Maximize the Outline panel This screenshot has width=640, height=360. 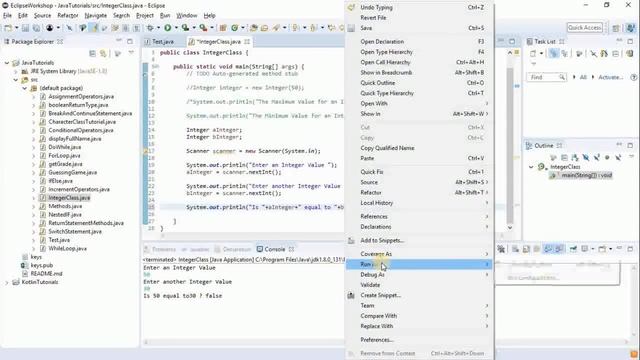tap(630, 145)
